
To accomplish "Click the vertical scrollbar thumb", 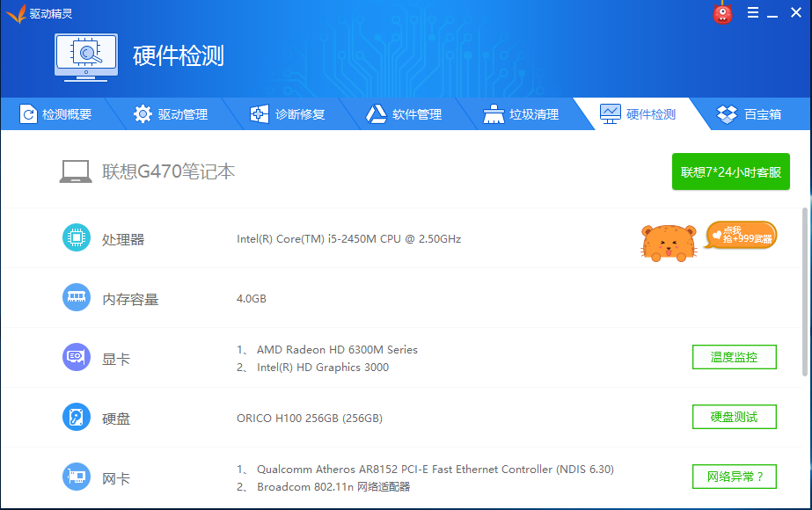I will click(805, 292).
